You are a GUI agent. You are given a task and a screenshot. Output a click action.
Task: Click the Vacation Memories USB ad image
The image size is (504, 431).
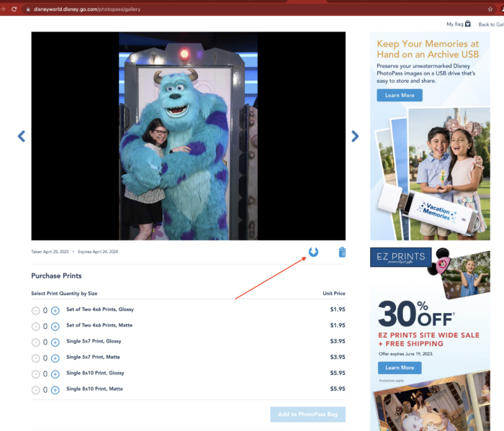pyautogui.click(x=430, y=173)
